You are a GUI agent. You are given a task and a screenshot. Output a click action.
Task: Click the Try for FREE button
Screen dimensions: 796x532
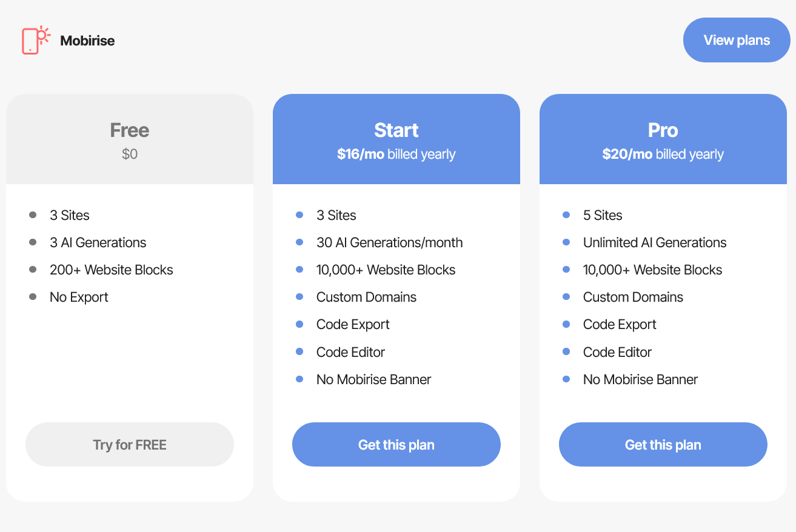[x=130, y=445]
